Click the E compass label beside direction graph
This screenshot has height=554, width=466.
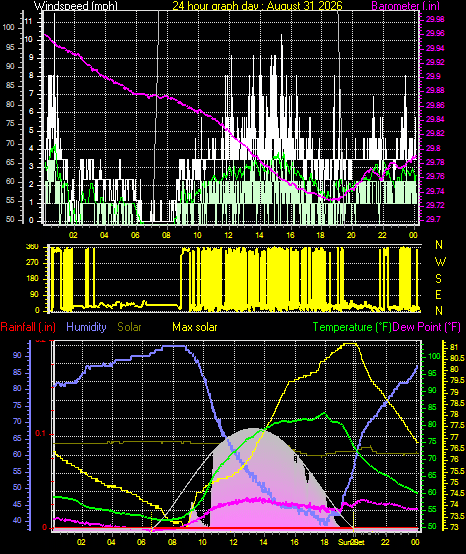438,295
